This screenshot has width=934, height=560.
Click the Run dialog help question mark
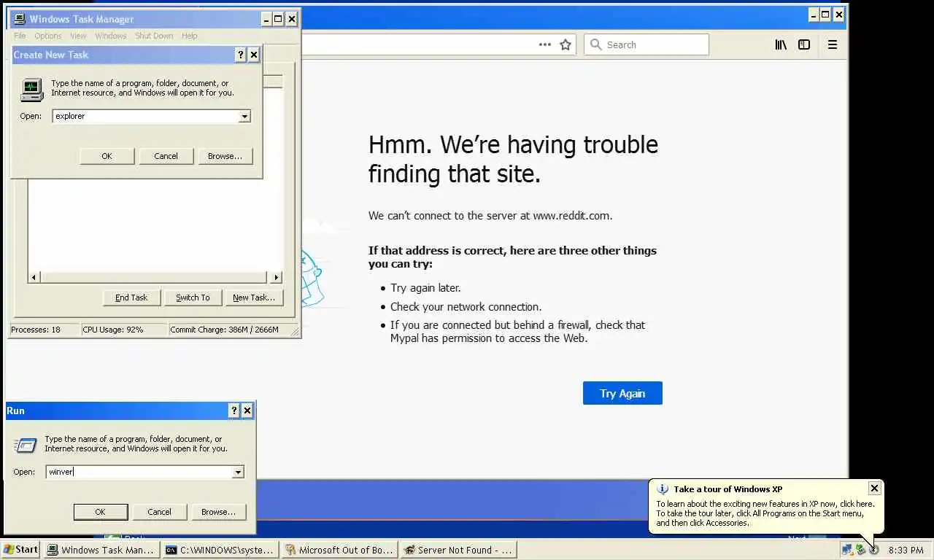(234, 411)
